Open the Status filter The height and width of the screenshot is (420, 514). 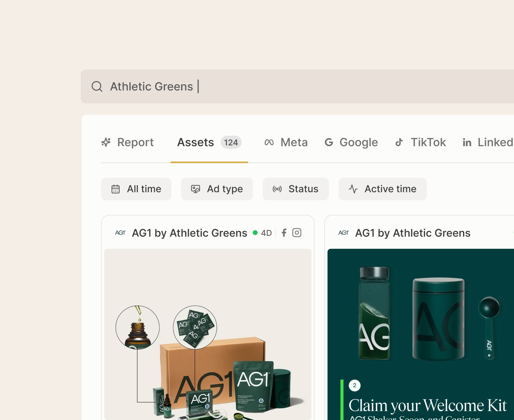point(296,189)
